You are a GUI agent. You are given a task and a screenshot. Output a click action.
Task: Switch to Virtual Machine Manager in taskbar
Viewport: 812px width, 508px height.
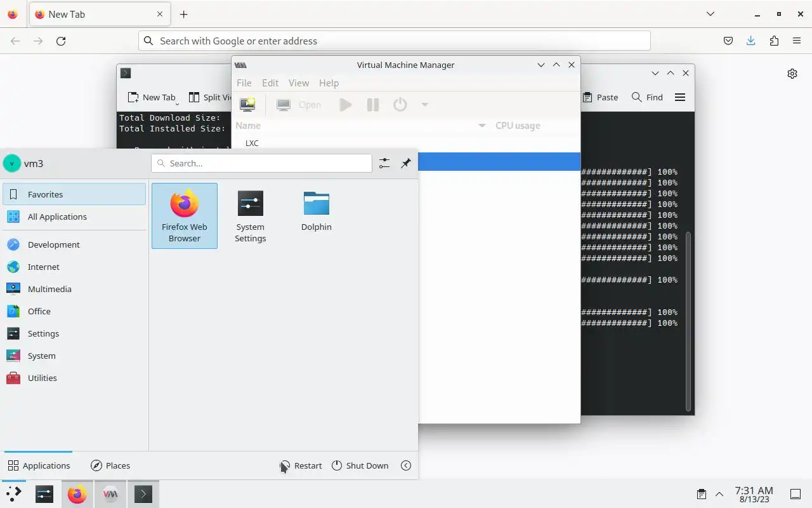click(110, 494)
